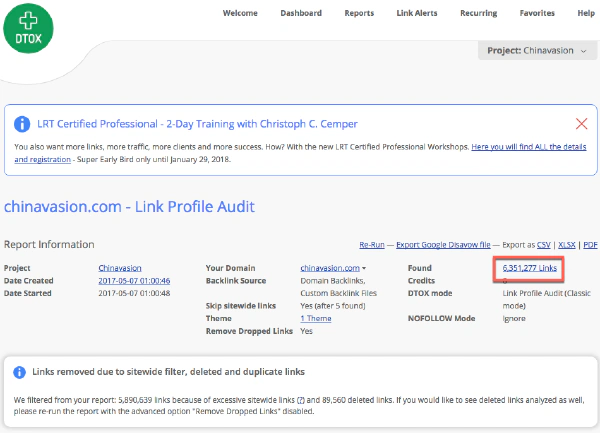Click the 'Link Profile Audit (Classic mode)' value
Screen dimensions: 600x433
[x=546, y=300]
